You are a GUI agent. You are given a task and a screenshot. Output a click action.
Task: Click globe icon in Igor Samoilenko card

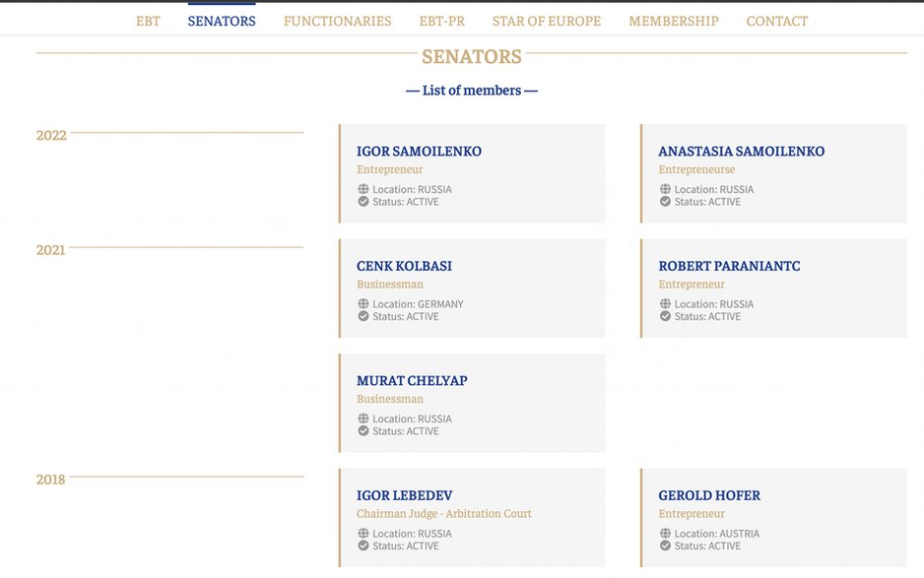point(363,189)
